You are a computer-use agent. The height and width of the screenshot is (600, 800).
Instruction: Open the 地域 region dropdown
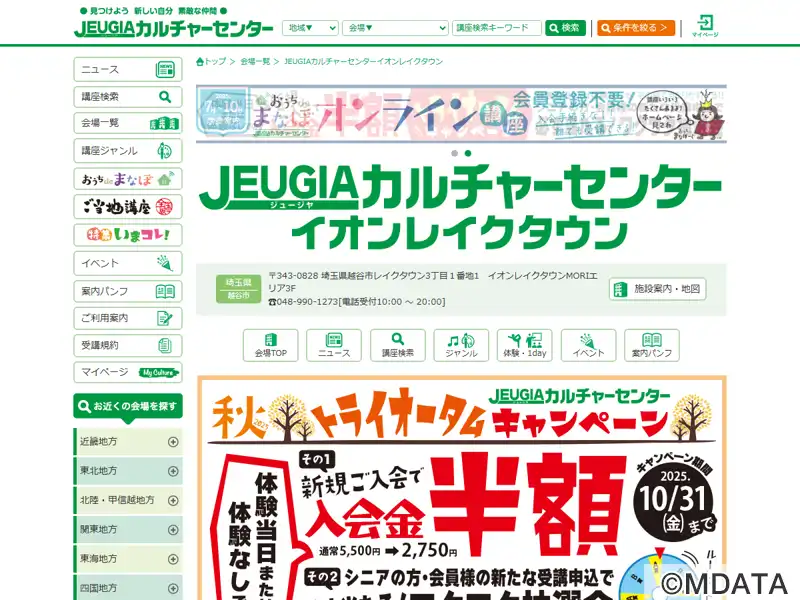[x=310, y=28]
